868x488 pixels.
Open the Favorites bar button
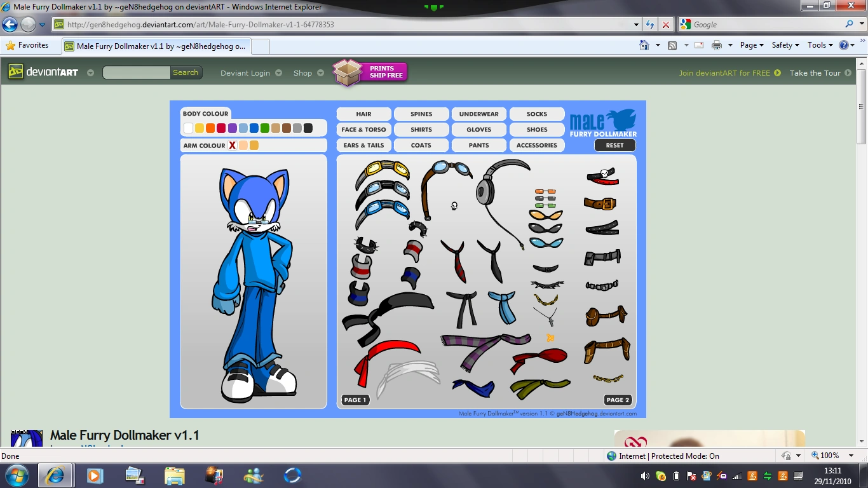point(27,46)
